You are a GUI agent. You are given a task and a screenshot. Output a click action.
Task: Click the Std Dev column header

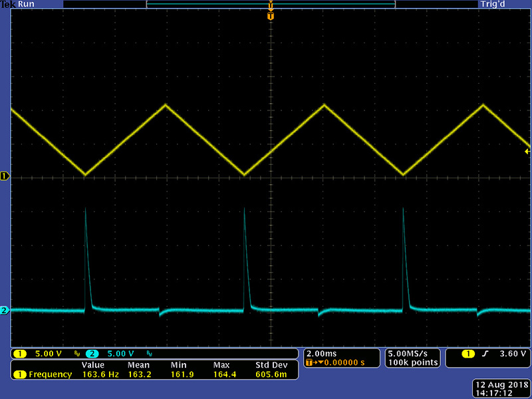[x=271, y=365]
